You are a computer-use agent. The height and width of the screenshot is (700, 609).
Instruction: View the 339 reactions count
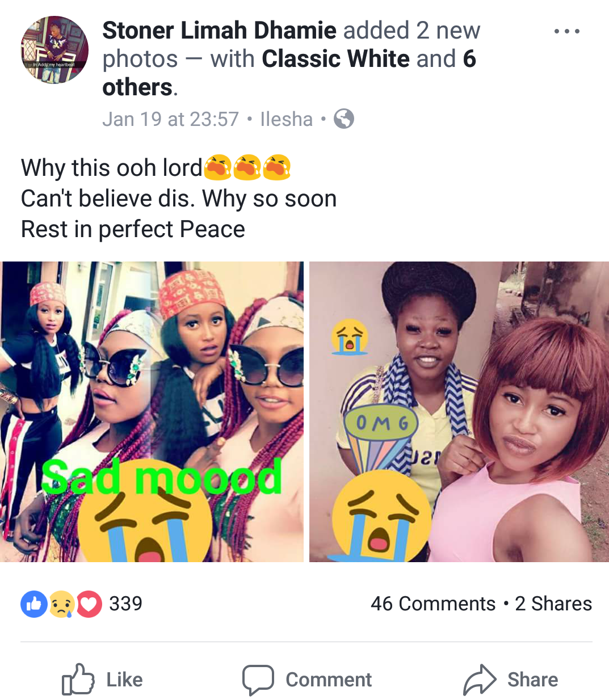(x=125, y=604)
